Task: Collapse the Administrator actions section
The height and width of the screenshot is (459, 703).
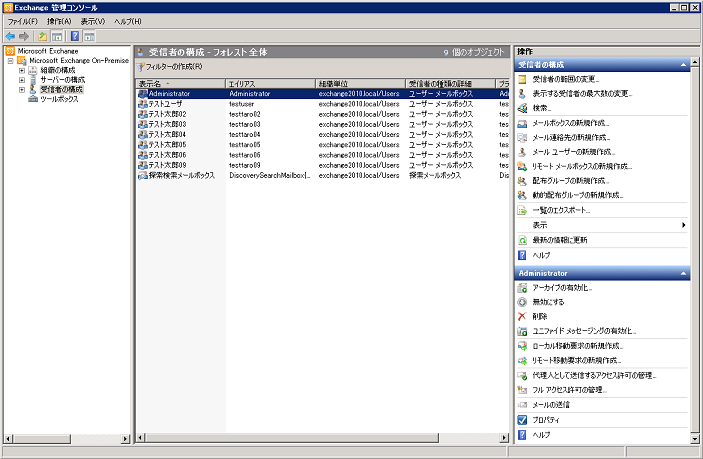Action: [683, 273]
